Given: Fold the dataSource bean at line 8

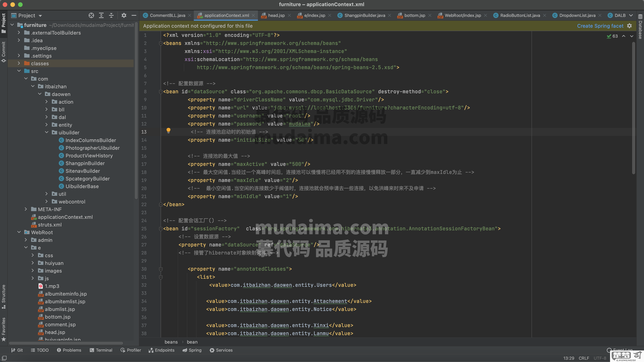Looking at the screenshot, I should (161, 92).
